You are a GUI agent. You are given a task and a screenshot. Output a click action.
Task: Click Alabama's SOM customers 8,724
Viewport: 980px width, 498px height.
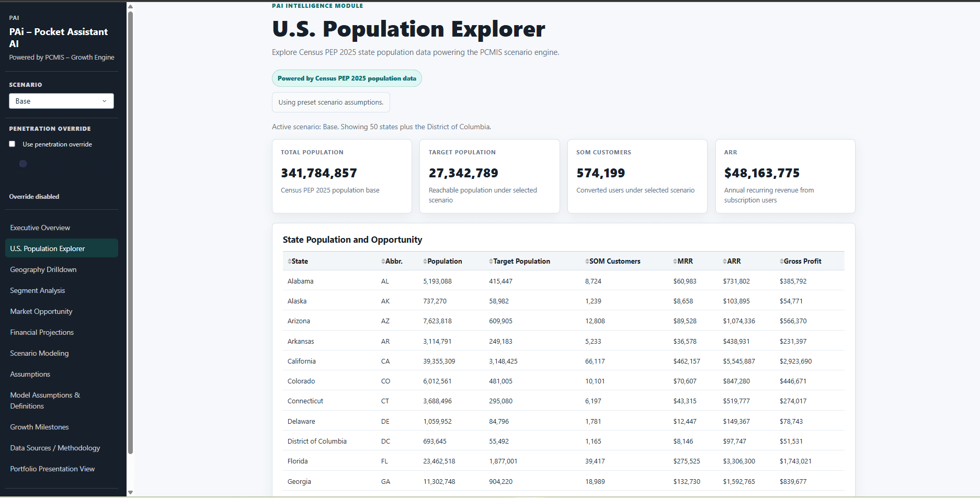click(x=593, y=281)
